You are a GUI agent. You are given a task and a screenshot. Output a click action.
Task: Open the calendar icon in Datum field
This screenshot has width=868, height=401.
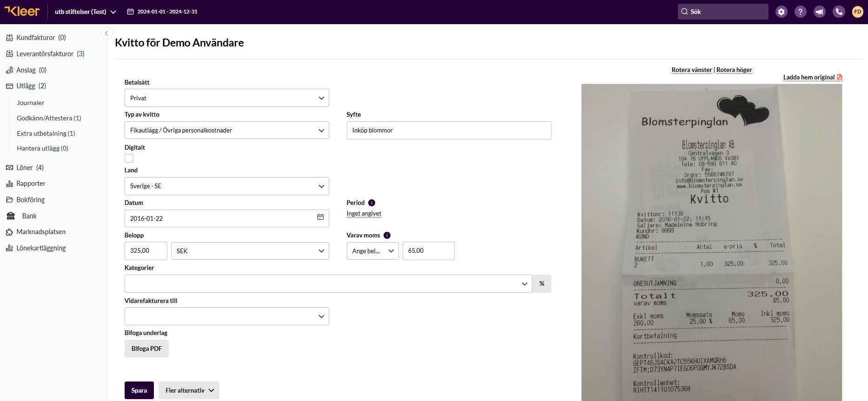320,217
